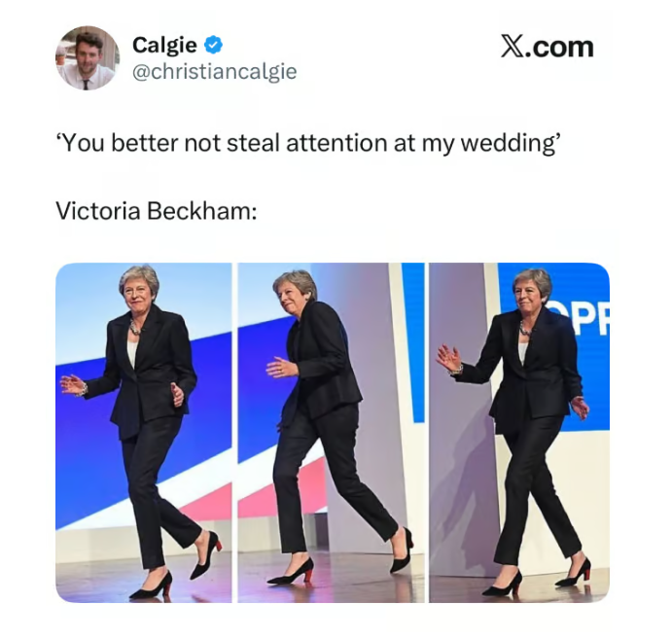Click the word "attention" in the tweet
This screenshot has width=672, height=640.
point(336,143)
